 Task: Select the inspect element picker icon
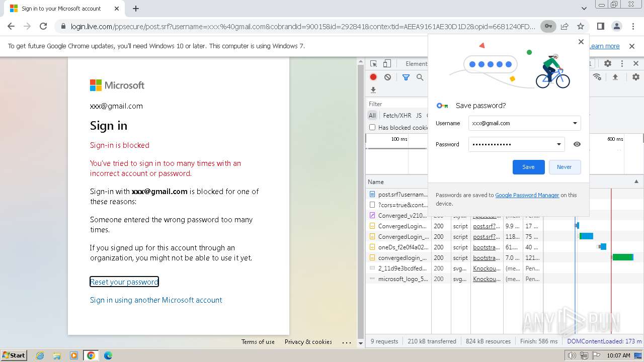tap(374, 64)
